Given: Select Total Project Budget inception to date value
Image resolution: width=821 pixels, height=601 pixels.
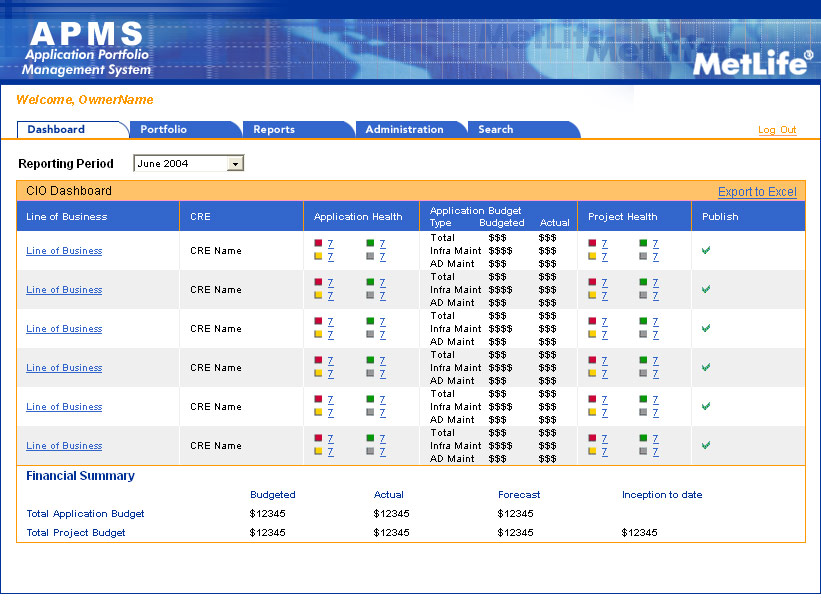Looking at the screenshot, I should [x=639, y=532].
